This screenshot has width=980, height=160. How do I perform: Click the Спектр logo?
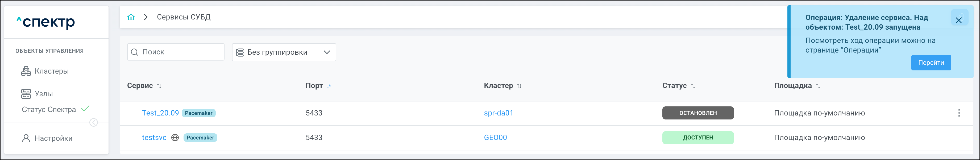click(x=46, y=22)
